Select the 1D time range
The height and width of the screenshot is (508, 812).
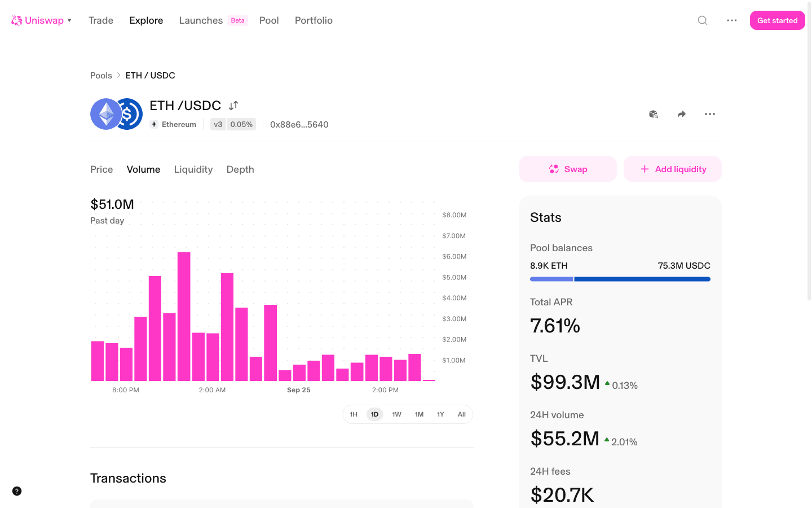(375, 414)
